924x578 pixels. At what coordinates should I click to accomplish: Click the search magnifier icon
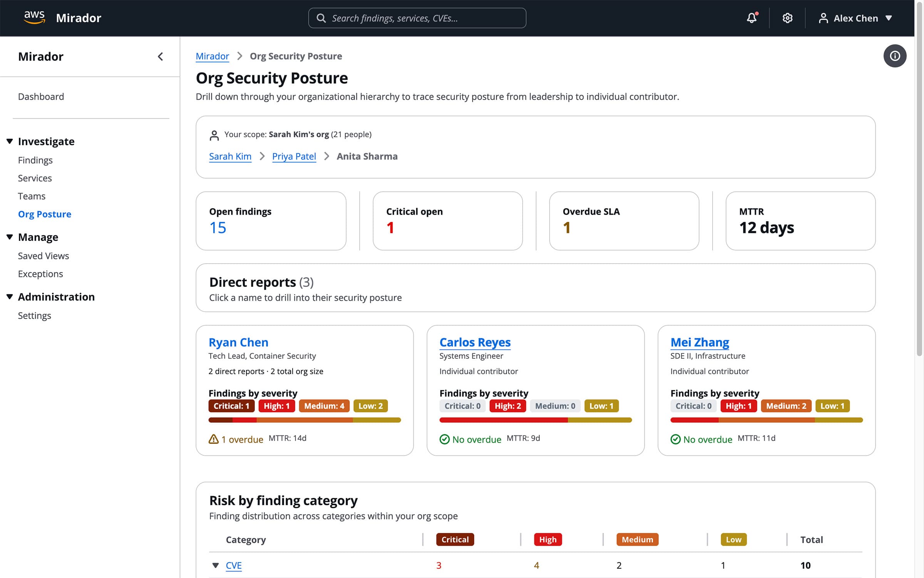[x=321, y=18]
